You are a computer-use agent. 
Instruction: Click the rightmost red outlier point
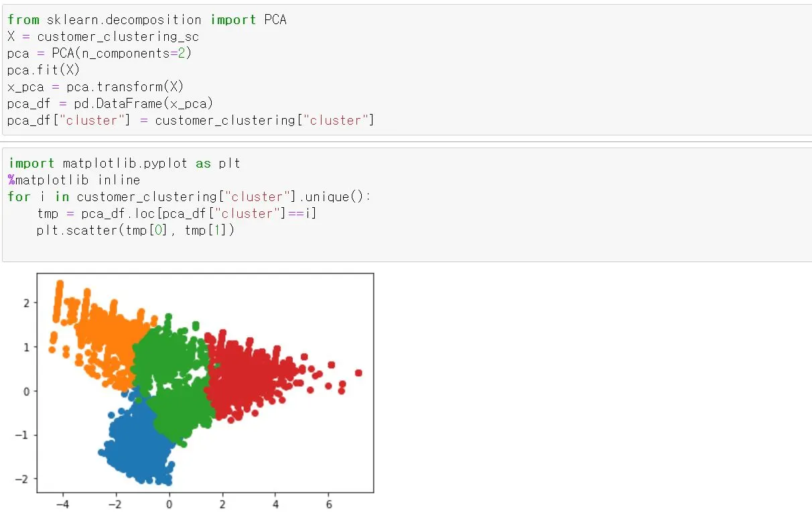(358, 373)
